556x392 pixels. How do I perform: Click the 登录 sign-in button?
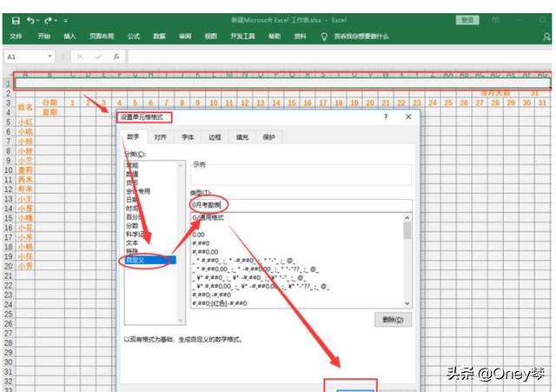[468, 19]
